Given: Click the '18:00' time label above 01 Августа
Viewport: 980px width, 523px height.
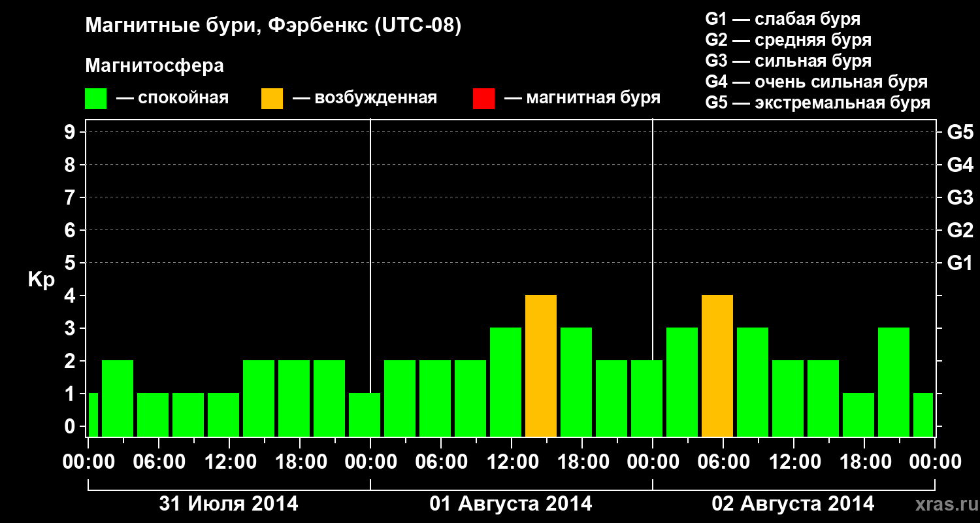Looking at the screenshot, I should (x=582, y=462).
